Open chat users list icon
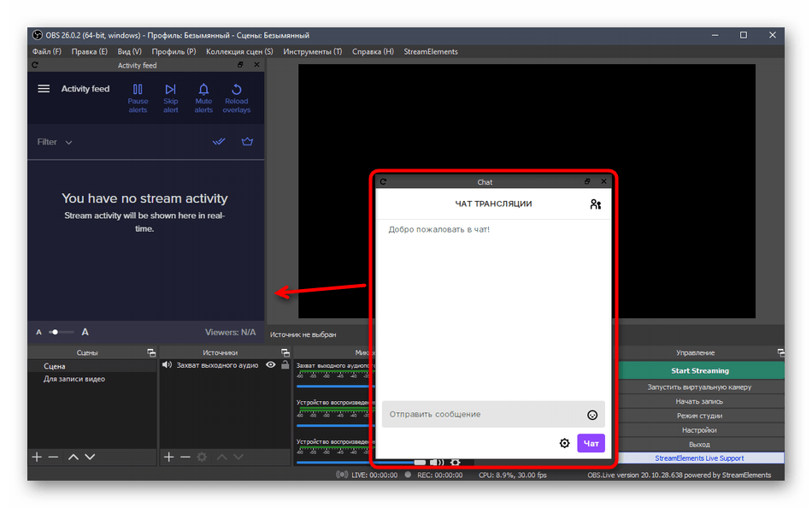 point(596,204)
